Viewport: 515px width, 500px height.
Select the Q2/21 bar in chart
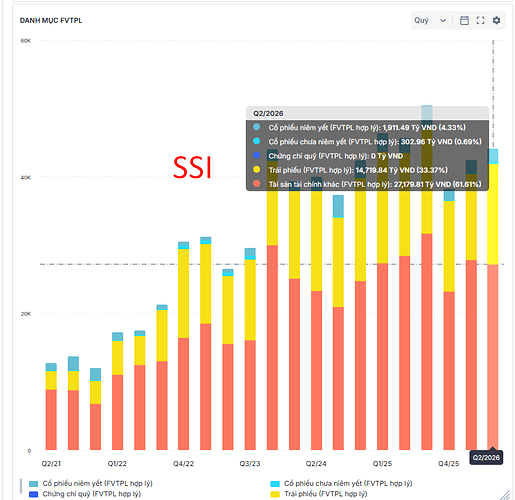click(x=51, y=406)
